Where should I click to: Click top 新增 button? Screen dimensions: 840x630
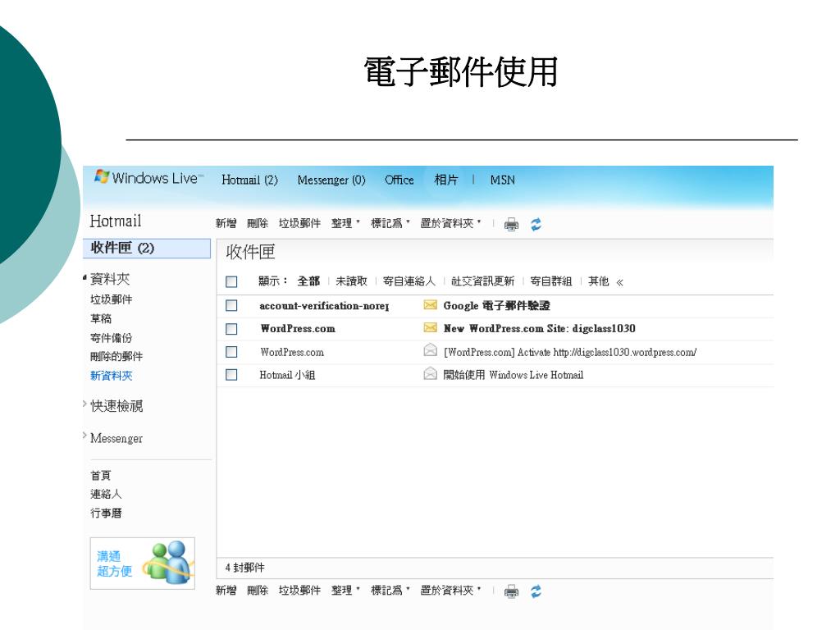pos(226,223)
